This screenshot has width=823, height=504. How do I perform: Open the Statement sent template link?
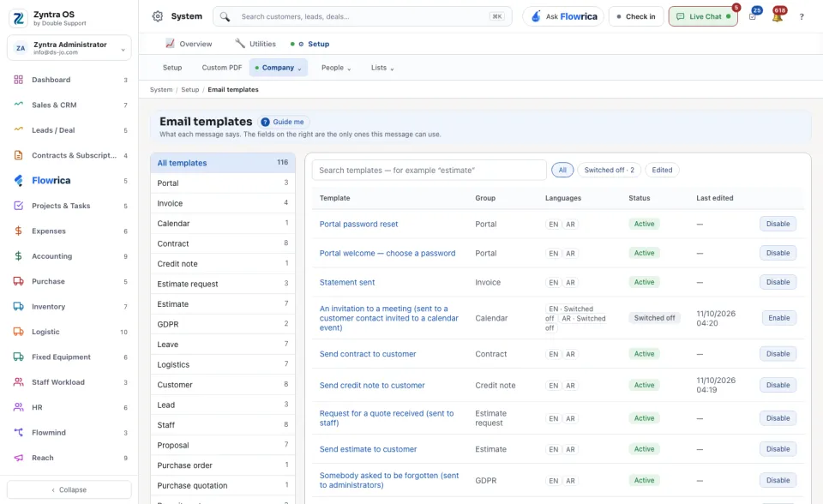tap(347, 283)
